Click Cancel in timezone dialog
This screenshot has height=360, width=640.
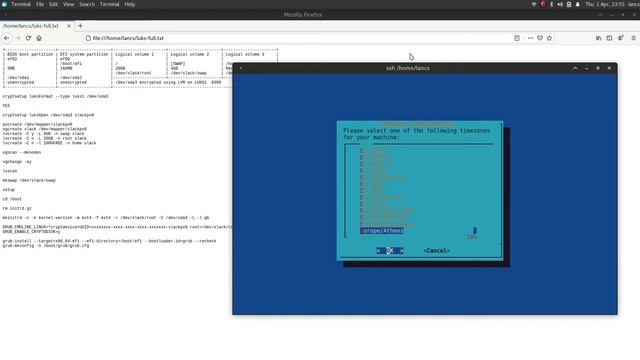(436, 251)
